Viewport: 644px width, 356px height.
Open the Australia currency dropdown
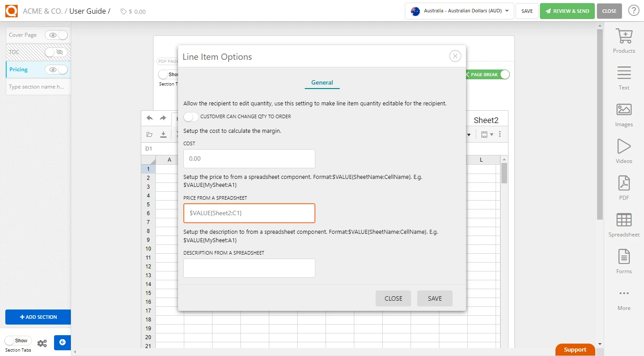point(459,11)
